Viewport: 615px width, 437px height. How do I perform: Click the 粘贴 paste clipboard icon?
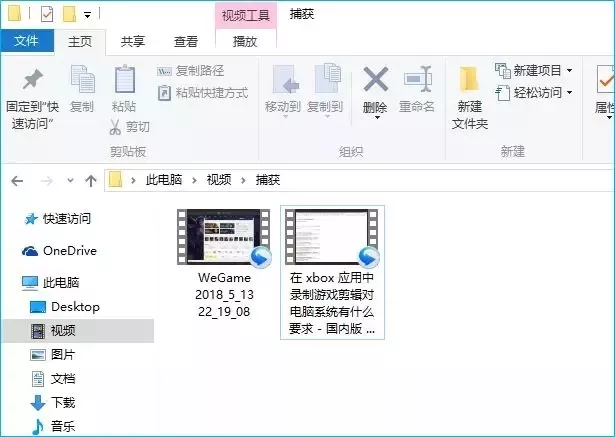point(124,80)
